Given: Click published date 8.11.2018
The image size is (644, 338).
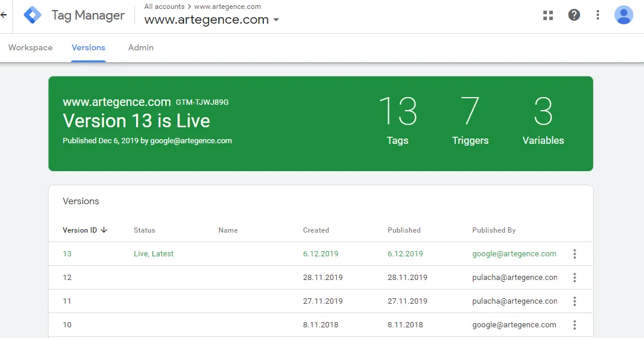Looking at the screenshot, I should 405,325.
